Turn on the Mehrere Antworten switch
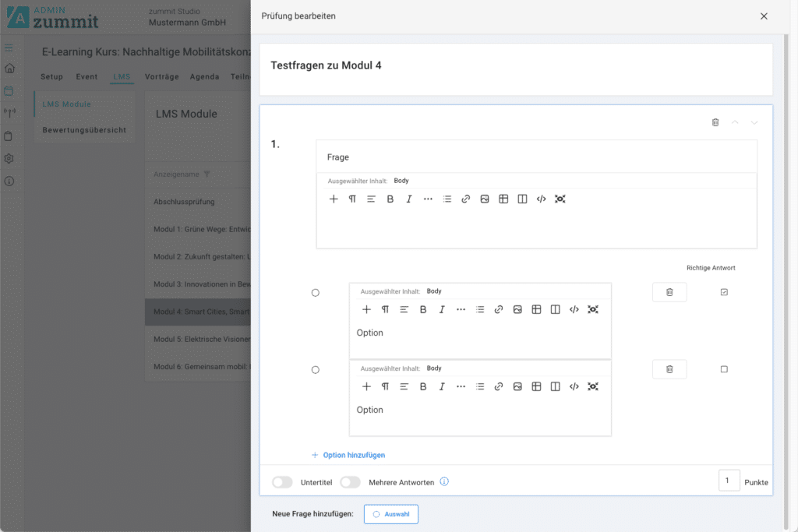 pos(350,482)
